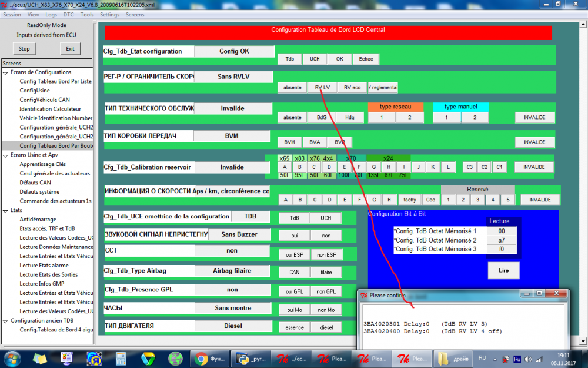Collapse the 'Ecrans Usine et Apv' tree node
Viewport: 588px width, 368px height.
click(6, 155)
